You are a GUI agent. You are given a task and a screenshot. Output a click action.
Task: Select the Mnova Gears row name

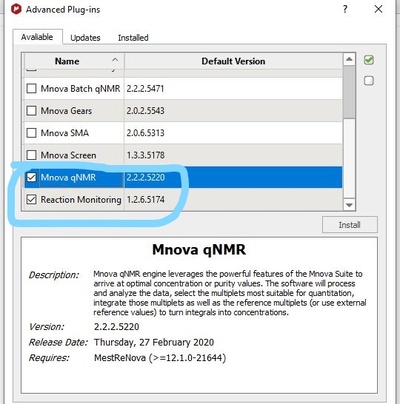coord(66,111)
